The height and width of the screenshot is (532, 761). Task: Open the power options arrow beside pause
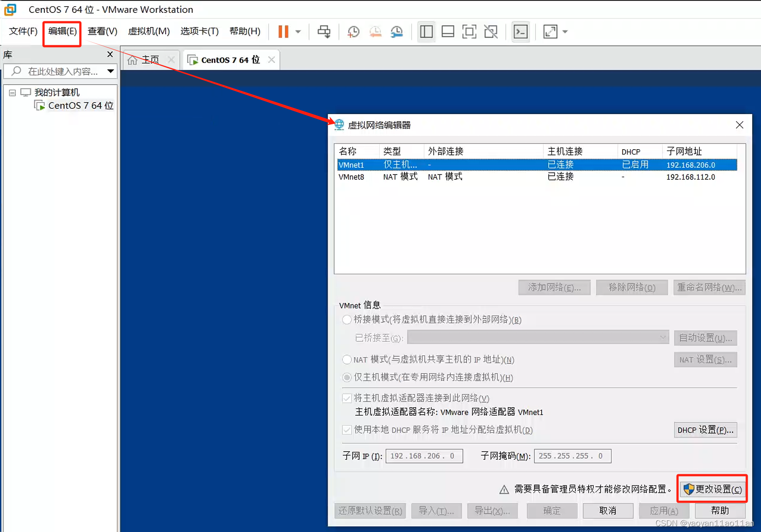coord(298,32)
